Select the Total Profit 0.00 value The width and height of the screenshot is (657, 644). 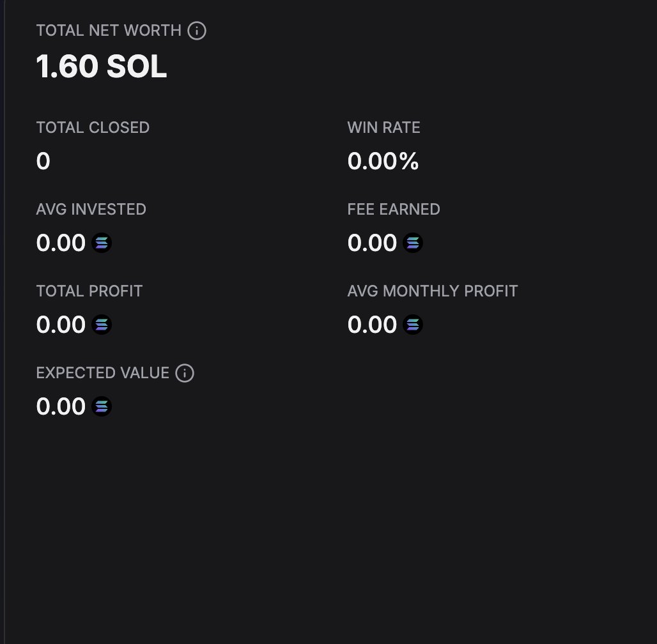point(61,325)
